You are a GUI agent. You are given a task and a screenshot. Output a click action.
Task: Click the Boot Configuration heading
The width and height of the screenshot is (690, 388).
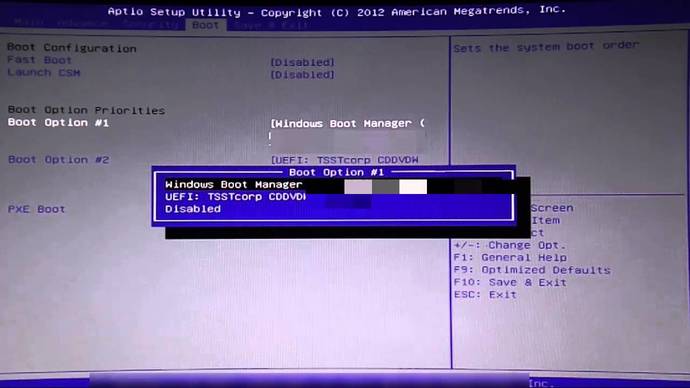point(72,48)
